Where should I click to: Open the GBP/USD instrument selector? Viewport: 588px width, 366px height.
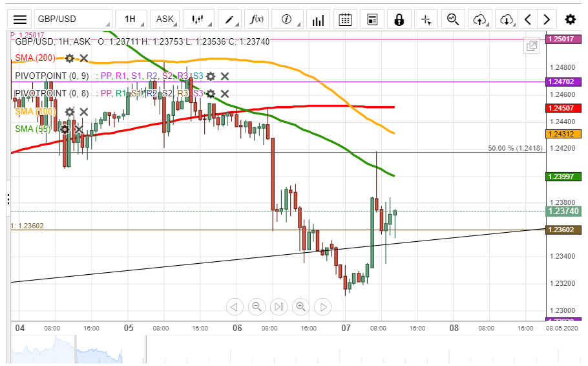[x=74, y=19]
